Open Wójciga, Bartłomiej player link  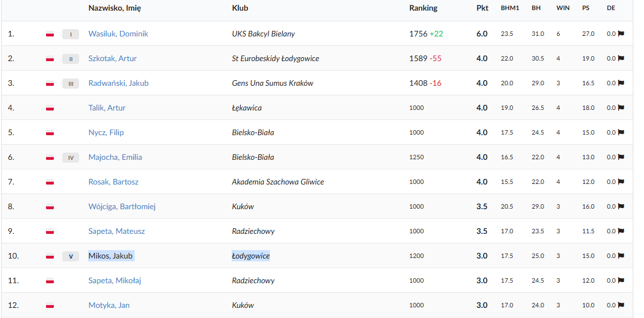(122, 206)
